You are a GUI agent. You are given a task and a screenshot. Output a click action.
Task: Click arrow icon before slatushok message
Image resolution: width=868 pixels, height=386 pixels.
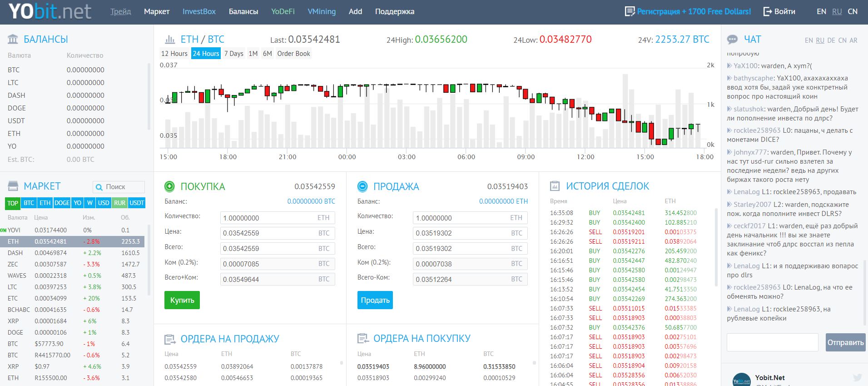pyautogui.click(x=729, y=109)
